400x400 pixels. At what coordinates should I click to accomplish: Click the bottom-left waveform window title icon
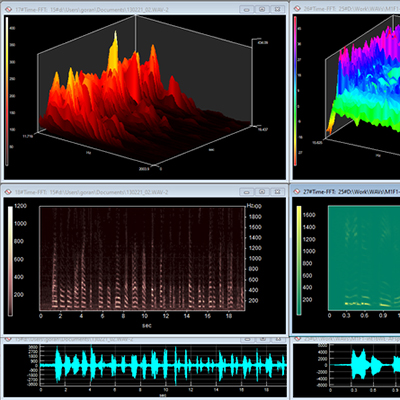(x=9, y=339)
